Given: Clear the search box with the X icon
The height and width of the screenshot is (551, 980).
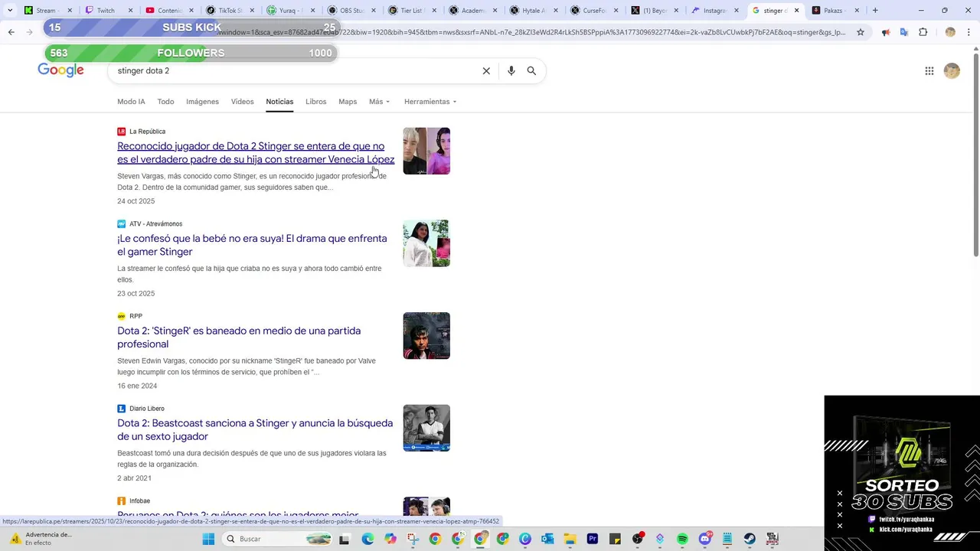Looking at the screenshot, I should (486, 70).
